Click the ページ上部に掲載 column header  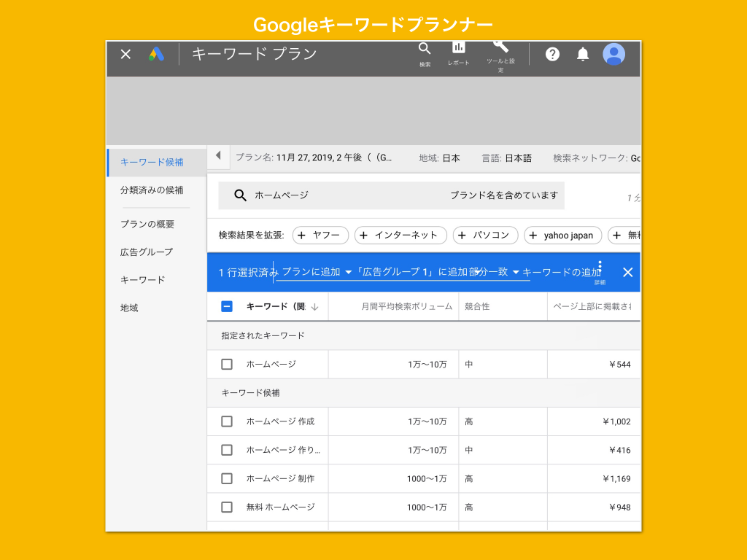pos(592,307)
